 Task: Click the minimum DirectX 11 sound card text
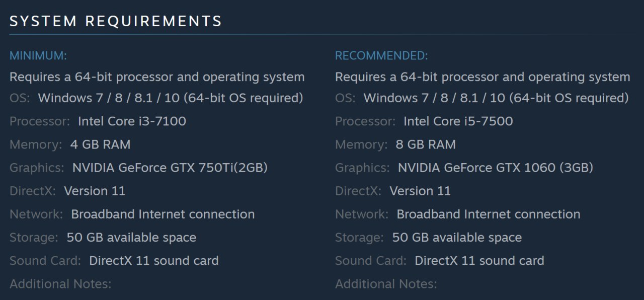[153, 261]
